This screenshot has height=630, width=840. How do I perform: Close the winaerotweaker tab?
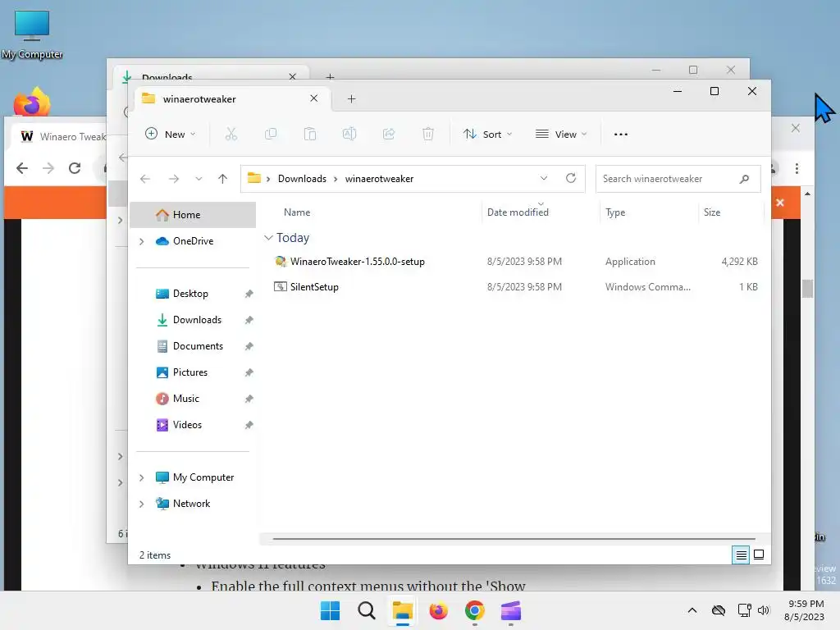pos(314,98)
